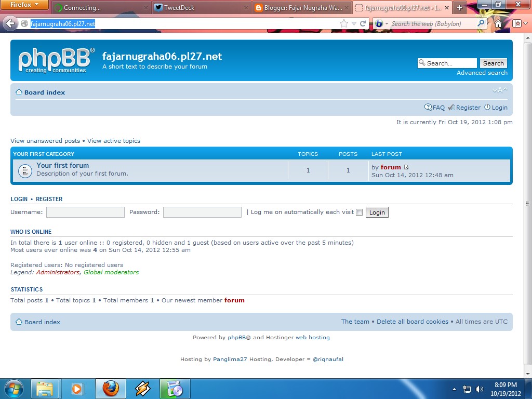Click the FAQ question mark icon
The height and width of the screenshot is (399, 532).
coord(428,107)
